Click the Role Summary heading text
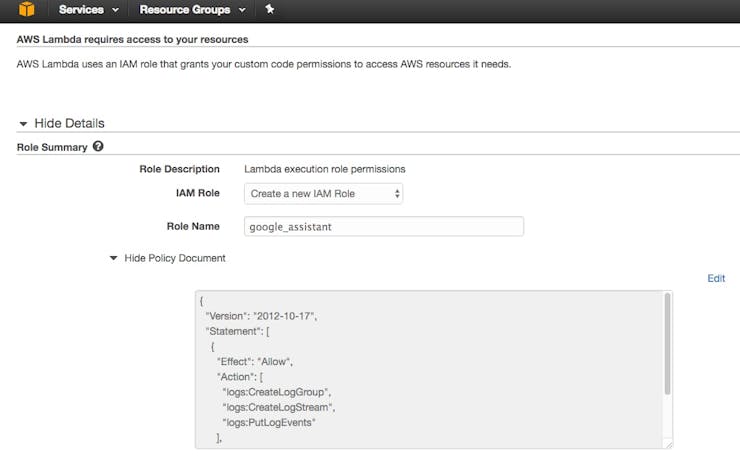The height and width of the screenshot is (476, 740). coord(52,147)
